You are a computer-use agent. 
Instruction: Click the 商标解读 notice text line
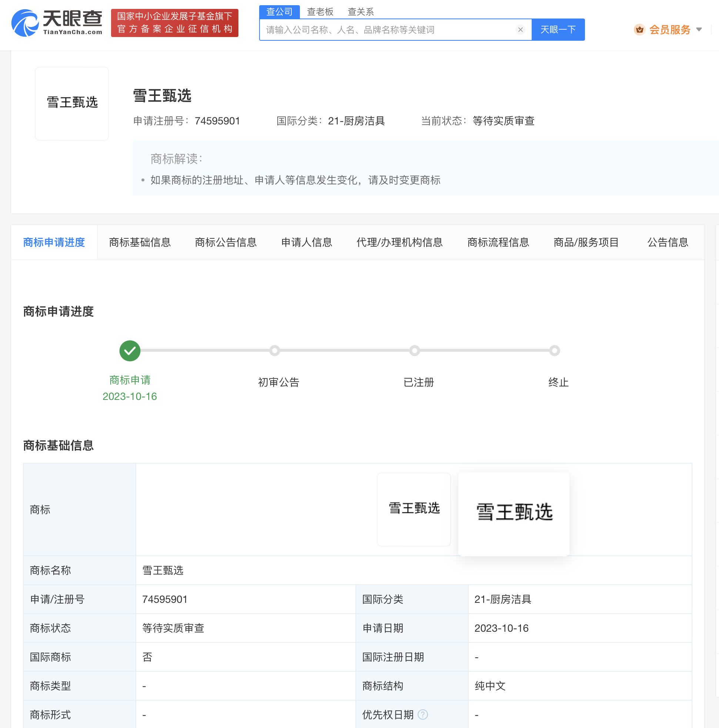click(295, 180)
